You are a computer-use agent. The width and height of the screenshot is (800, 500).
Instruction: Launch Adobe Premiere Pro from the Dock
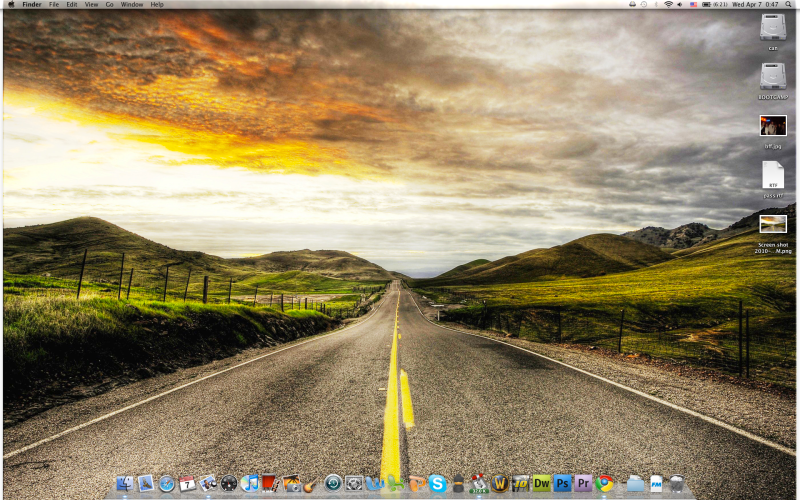point(583,484)
